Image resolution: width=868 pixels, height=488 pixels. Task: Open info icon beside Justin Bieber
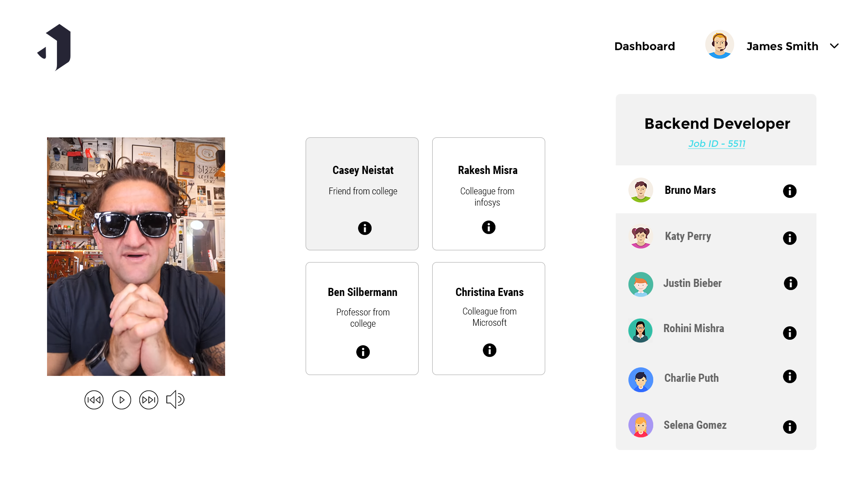tap(791, 283)
